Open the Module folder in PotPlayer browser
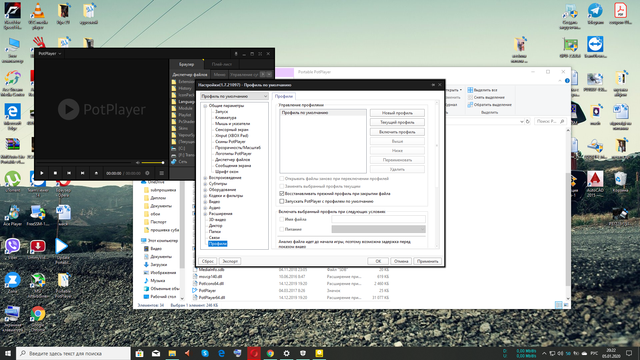 point(182,108)
